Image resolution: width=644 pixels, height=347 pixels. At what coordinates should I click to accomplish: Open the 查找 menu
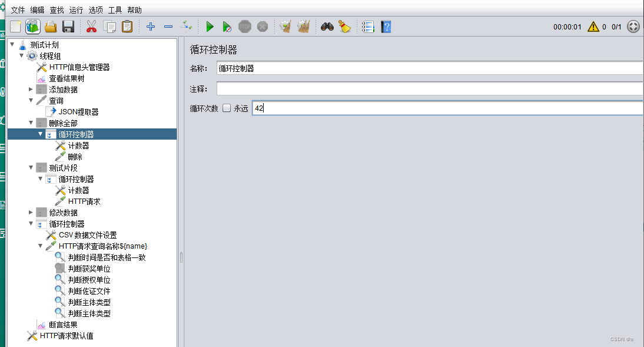point(57,10)
